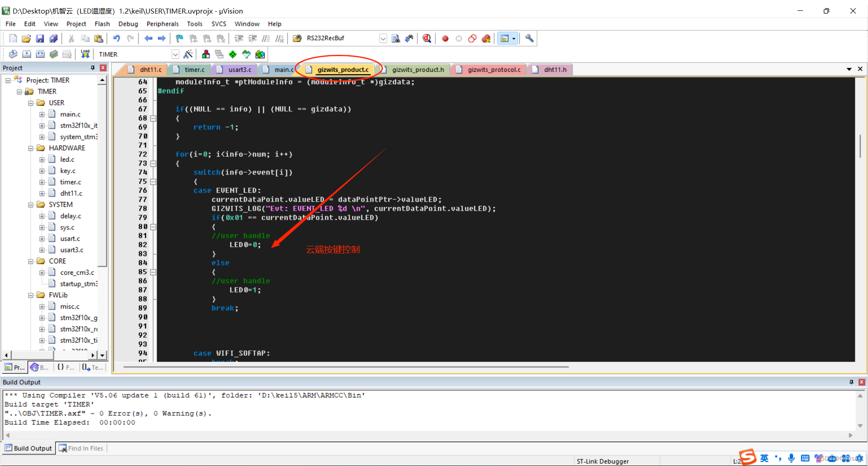The height and width of the screenshot is (466, 868).
Task: Select the Build Output tab
Action: coord(28,448)
